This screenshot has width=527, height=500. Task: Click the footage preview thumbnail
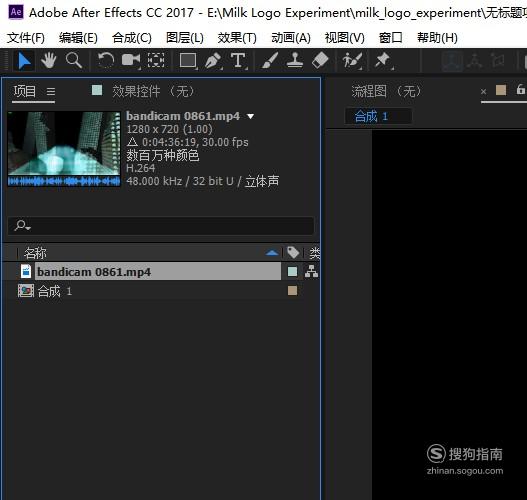coord(64,149)
